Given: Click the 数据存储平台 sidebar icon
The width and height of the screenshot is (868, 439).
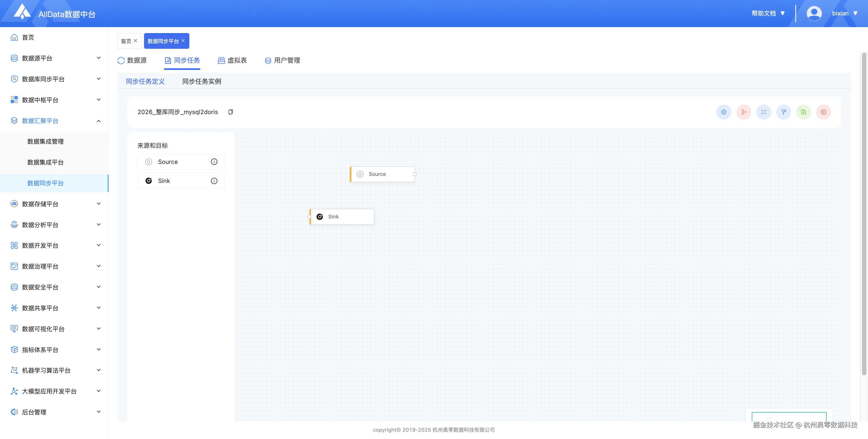Looking at the screenshot, I should pyautogui.click(x=14, y=204).
